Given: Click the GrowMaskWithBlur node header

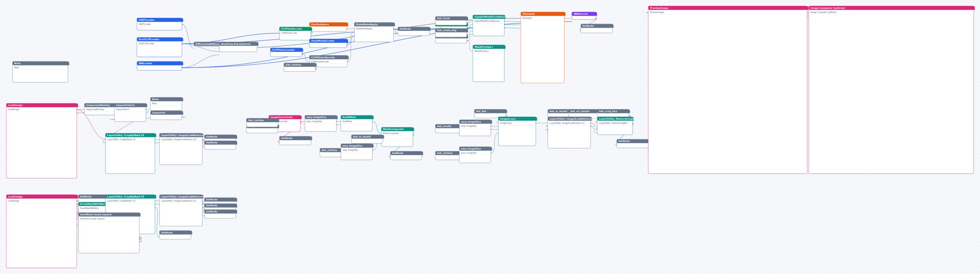Looking at the screenshot, I should [92, 204].
